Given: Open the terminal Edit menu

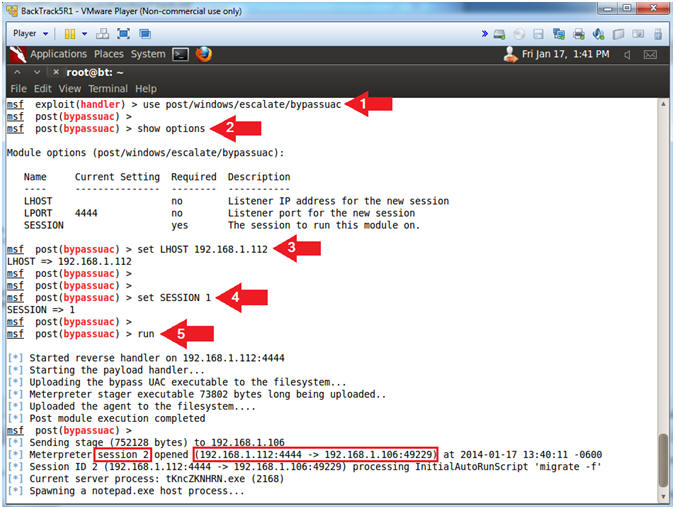Looking at the screenshot, I should [x=43, y=89].
